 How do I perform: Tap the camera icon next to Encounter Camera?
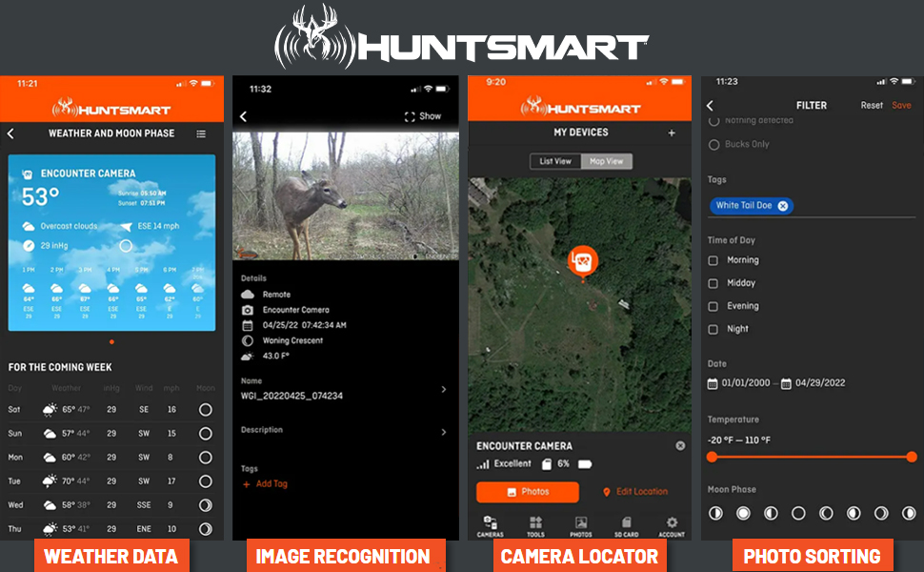point(248,310)
